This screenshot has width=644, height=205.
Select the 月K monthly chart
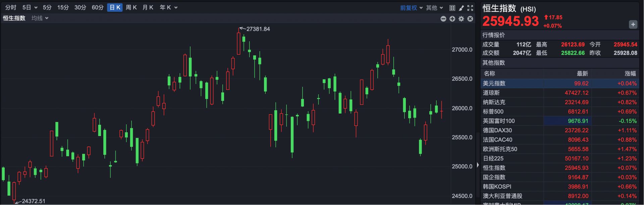148,7
